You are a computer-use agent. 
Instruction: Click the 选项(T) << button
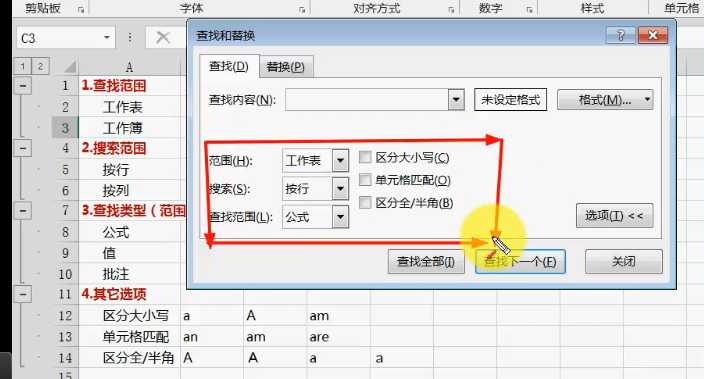click(614, 216)
